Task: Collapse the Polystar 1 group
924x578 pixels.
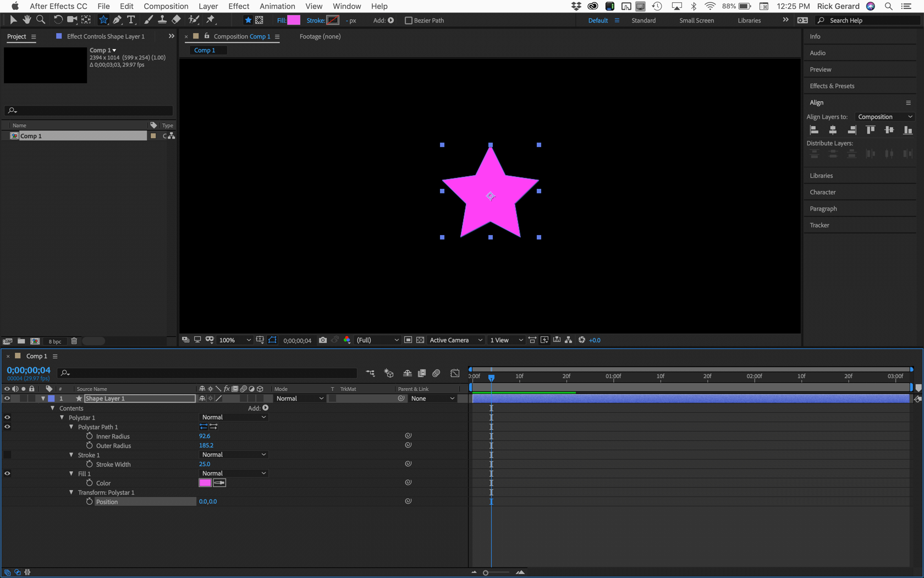Action: 62,417
